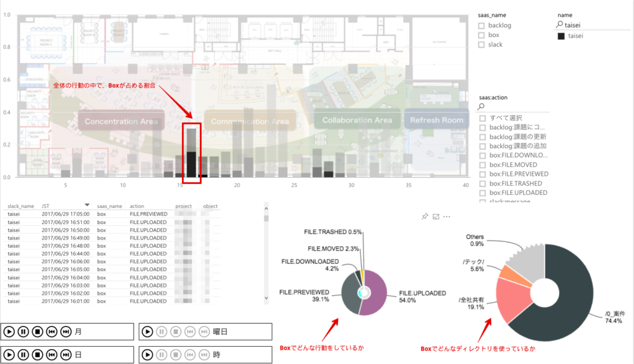Image resolution: width=634 pixels, height=364 pixels.
Task: Click the saas:action search box
Action: coord(514,106)
